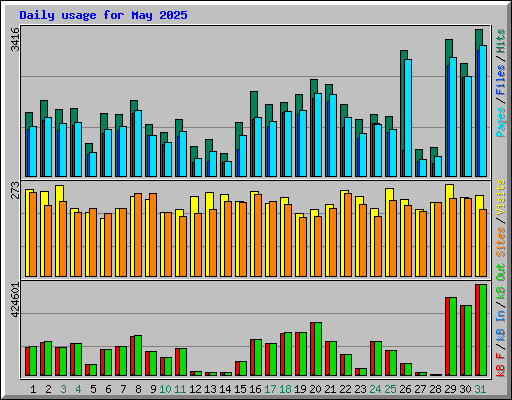Click day 5 on the x-axis
512x400 pixels.
93,389
